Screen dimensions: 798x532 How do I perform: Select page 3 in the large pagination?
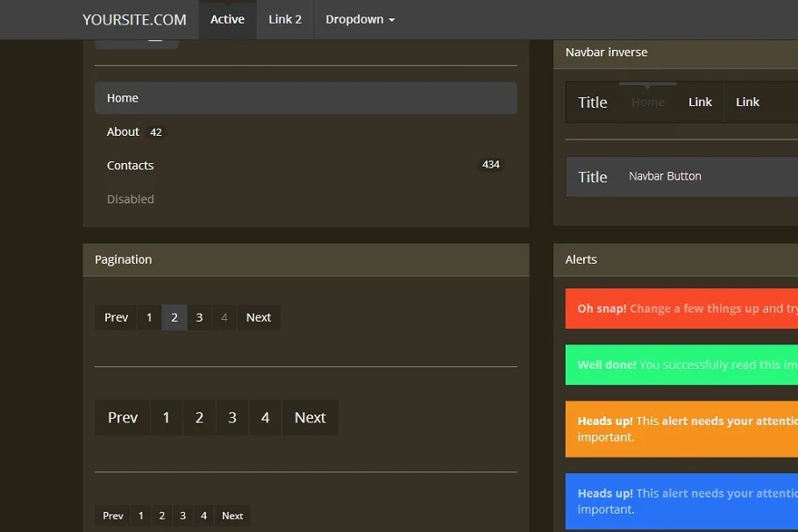point(232,418)
